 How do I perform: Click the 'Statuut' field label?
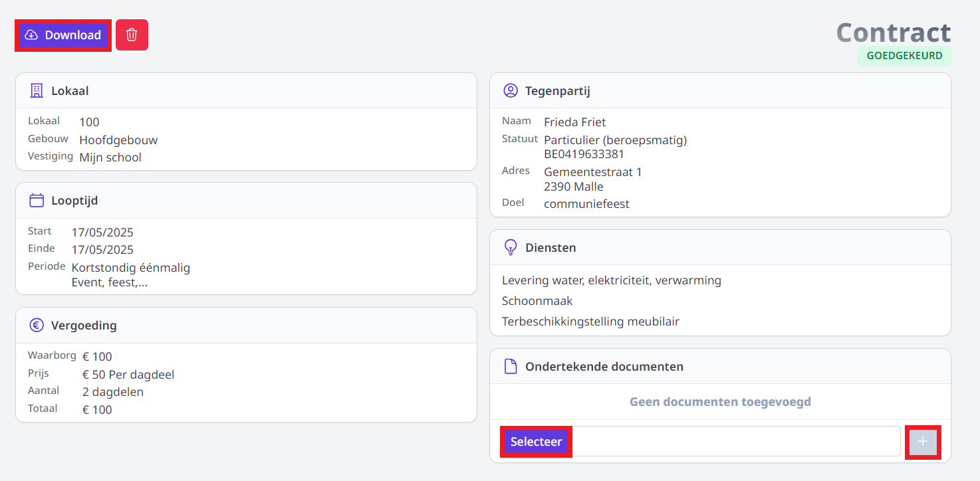pos(520,139)
